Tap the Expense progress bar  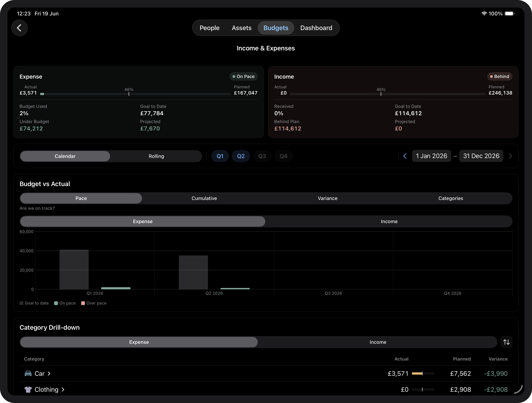[135, 94]
